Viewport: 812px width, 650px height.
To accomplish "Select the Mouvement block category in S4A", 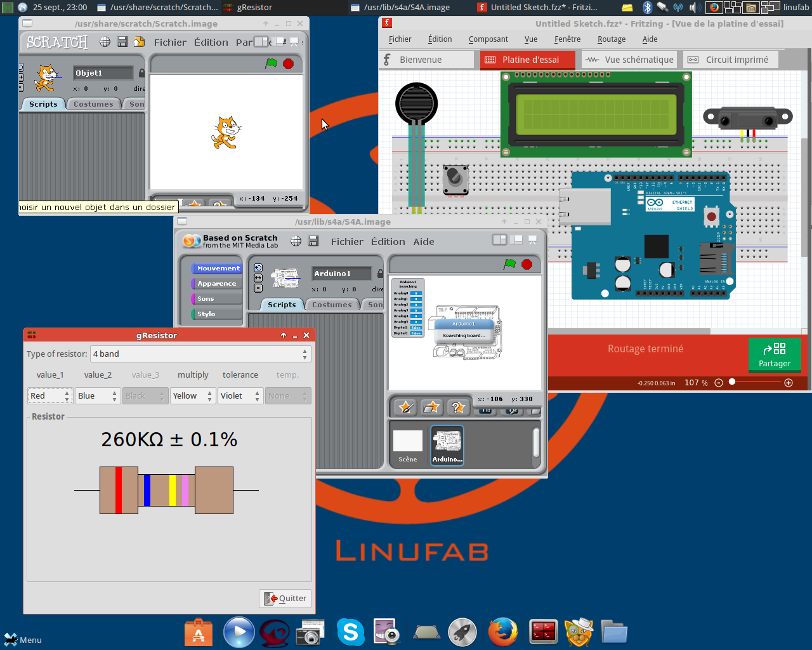I will pyautogui.click(x=217, y=268).
